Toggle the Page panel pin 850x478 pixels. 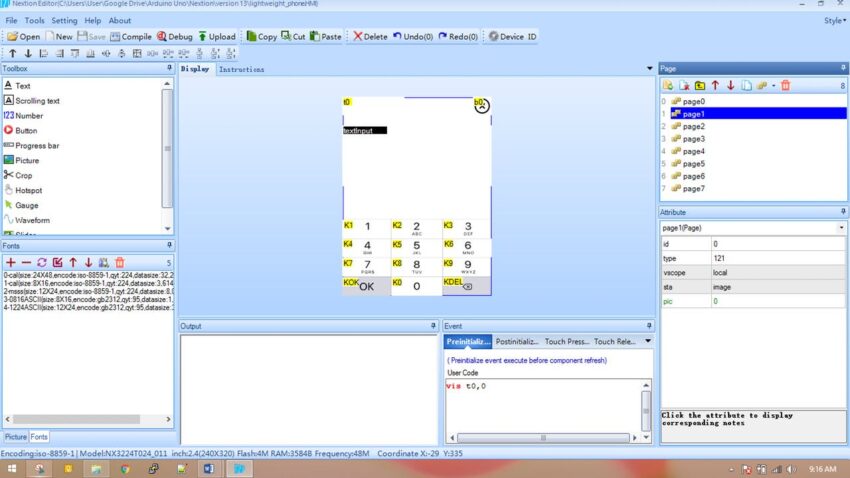point(842,69)
